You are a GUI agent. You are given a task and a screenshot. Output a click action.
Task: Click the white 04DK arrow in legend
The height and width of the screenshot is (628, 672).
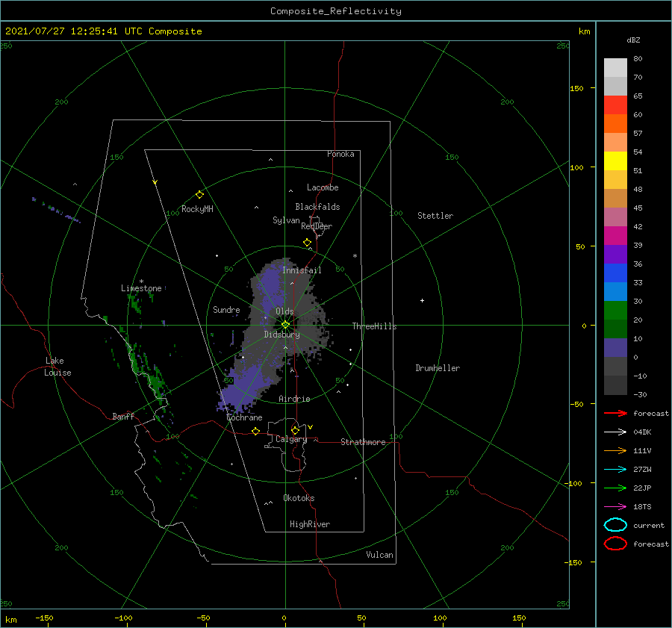pos(615,432)
